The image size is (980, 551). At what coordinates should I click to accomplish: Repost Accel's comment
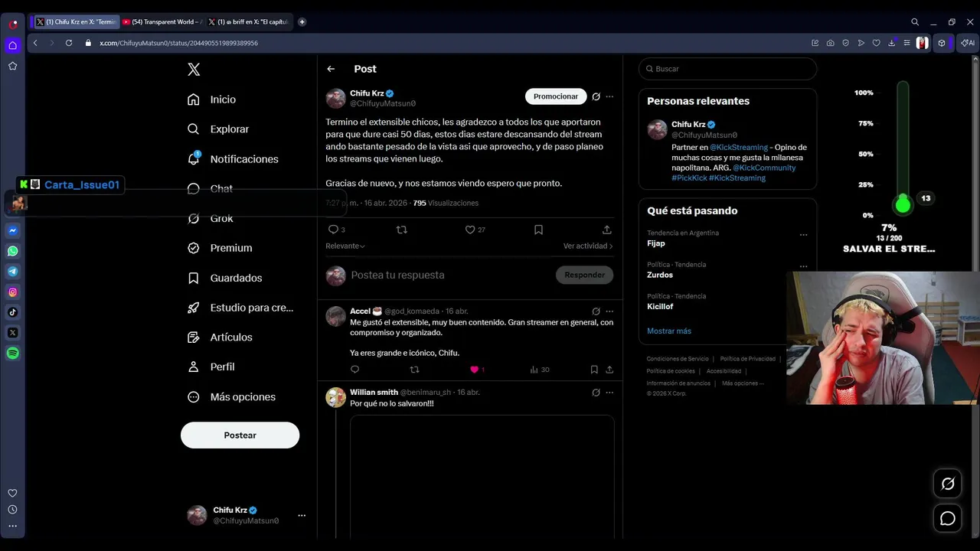click(414, 370)
